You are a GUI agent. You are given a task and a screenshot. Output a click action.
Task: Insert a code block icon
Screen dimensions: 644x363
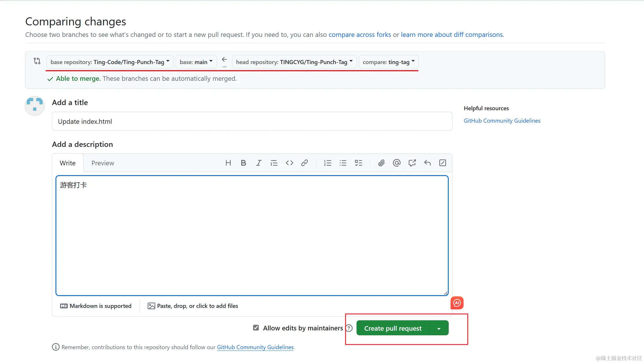289,163
